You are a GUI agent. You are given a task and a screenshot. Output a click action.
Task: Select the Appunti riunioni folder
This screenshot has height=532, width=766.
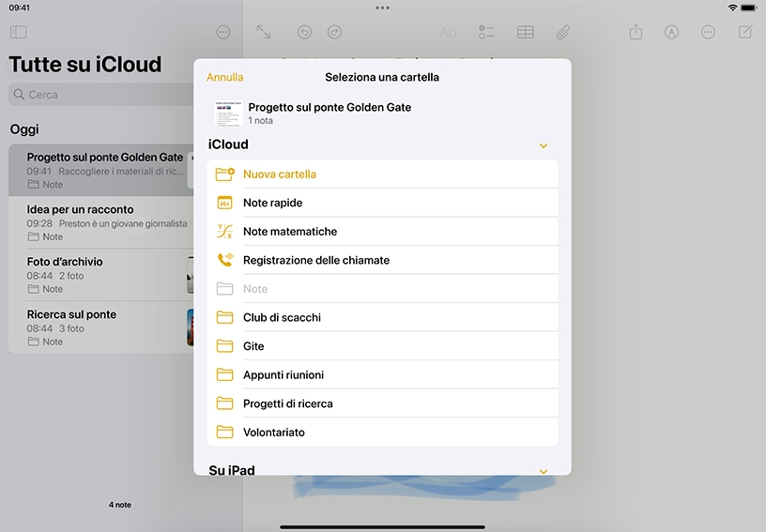pos(382,375)
